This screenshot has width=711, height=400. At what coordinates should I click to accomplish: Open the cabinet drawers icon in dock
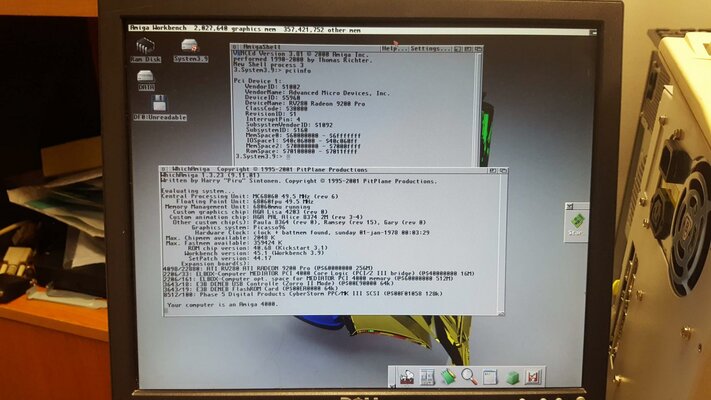tap(427, 377)
